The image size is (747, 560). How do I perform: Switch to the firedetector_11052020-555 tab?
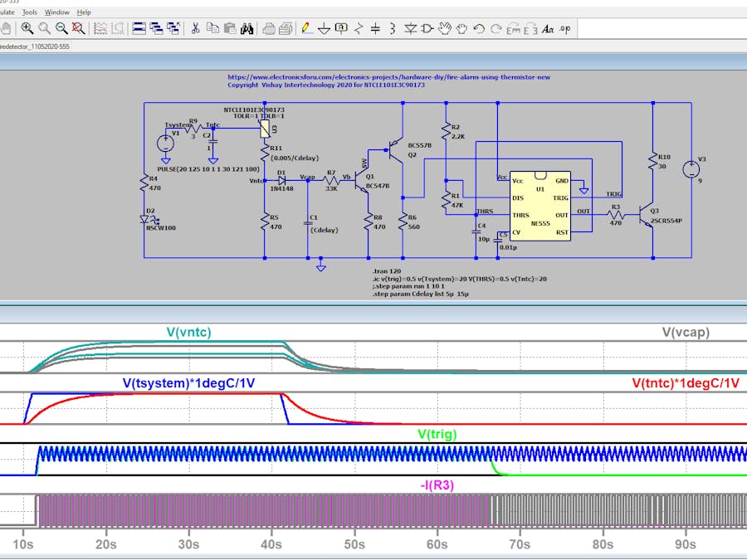tap(35, 46)
